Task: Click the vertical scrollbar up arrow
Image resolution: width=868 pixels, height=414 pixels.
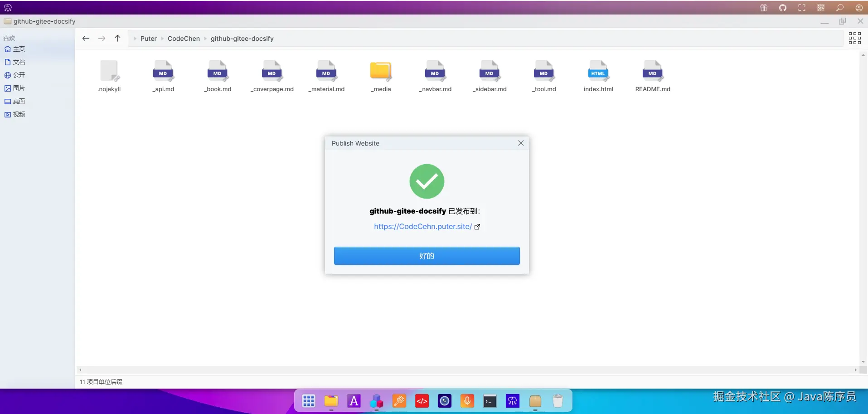Action: [x=863, y=54]
